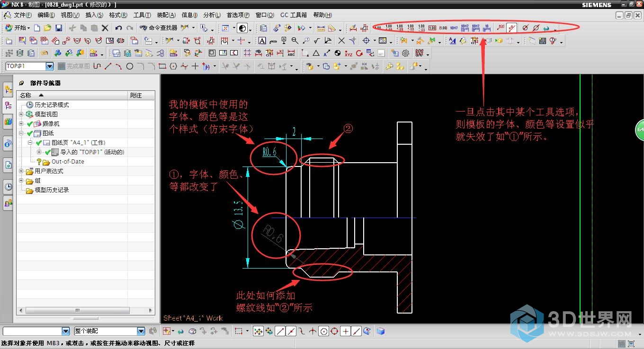
Task: Click the Delete X icon
Action: point(105,28)
